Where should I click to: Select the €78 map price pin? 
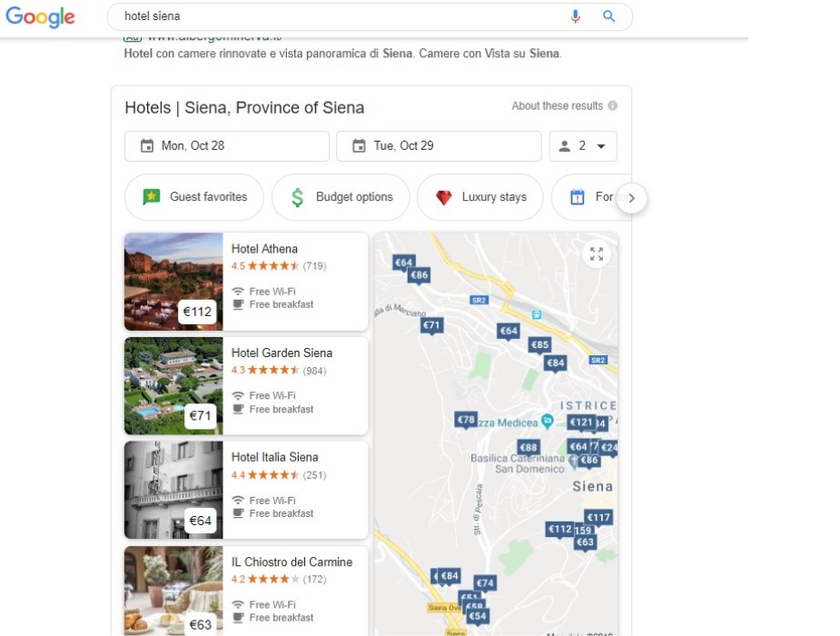[466, 420]
